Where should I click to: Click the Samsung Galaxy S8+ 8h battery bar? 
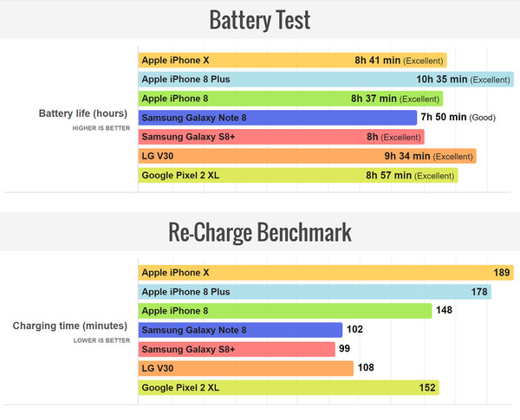pyautogui.click(x=281, y=137)
